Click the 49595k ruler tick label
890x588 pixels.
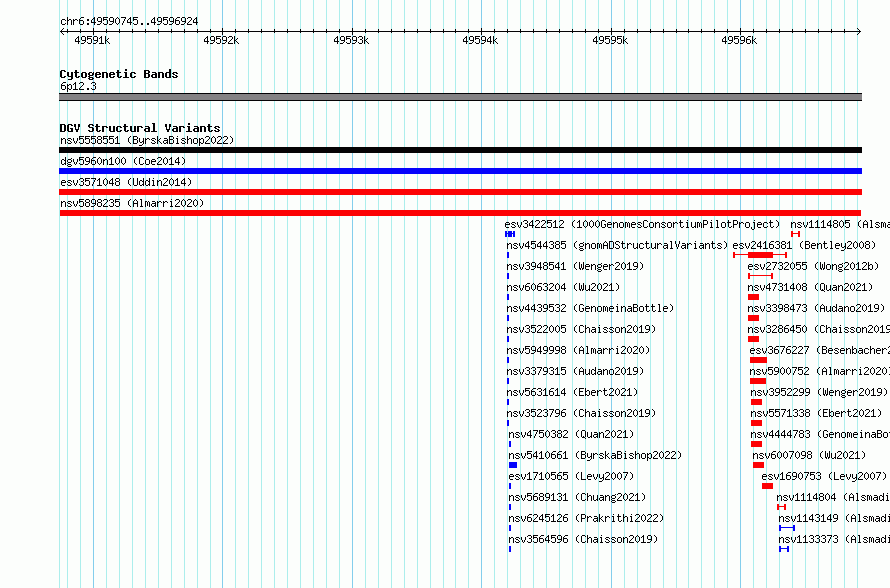[x=610, y=40]
